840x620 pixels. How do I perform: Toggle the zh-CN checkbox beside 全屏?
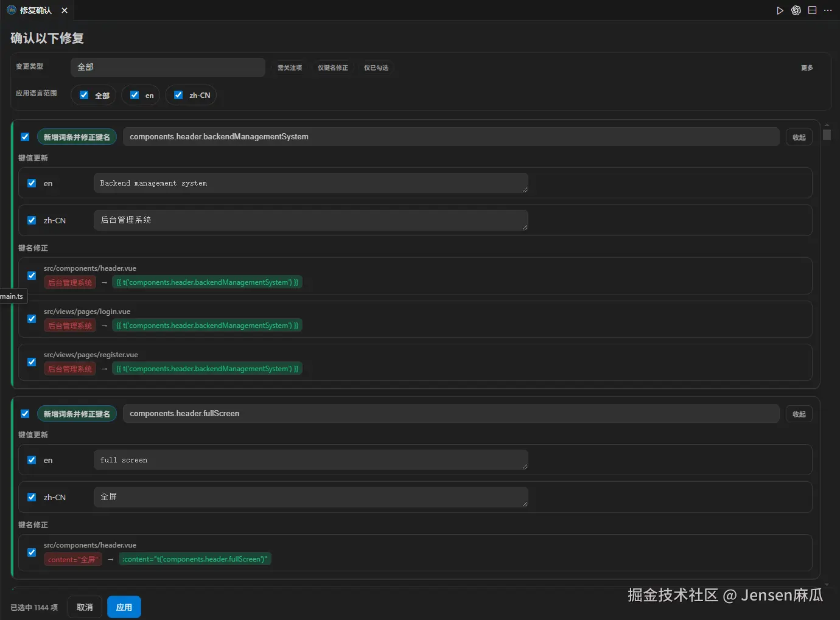tap(32, 497)
